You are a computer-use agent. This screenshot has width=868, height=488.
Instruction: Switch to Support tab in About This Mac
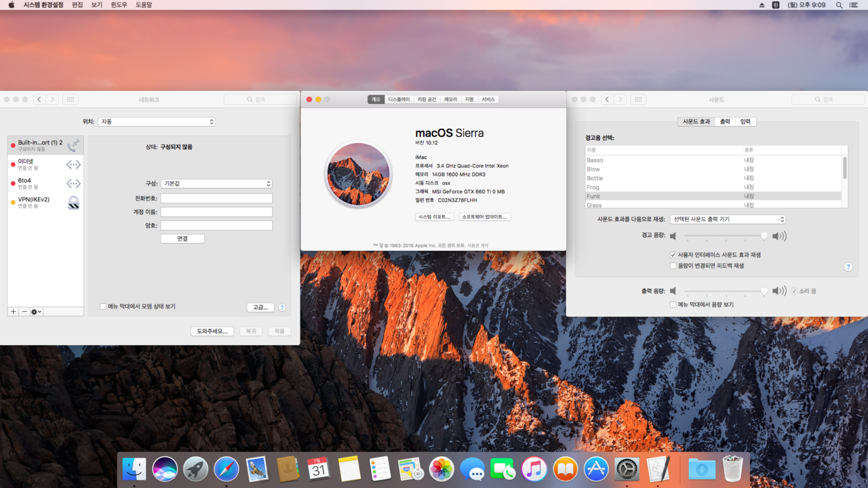[469, 100]
